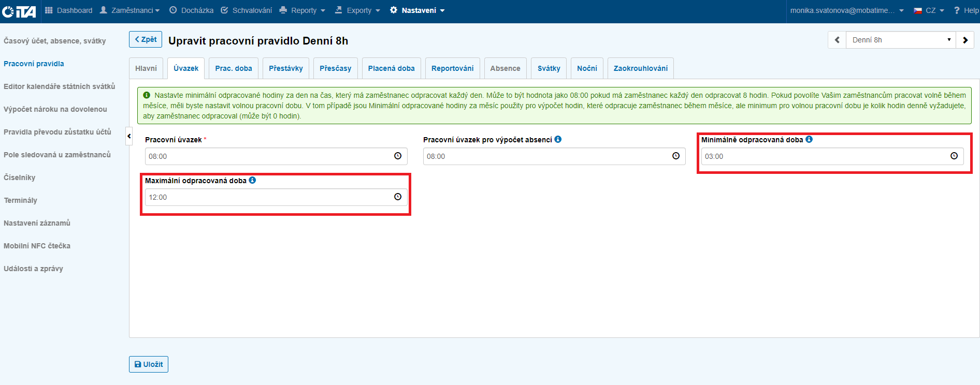This screenshot has width=980, height=385.
Task: Go back using Zpět button
Action: [146, 39]
